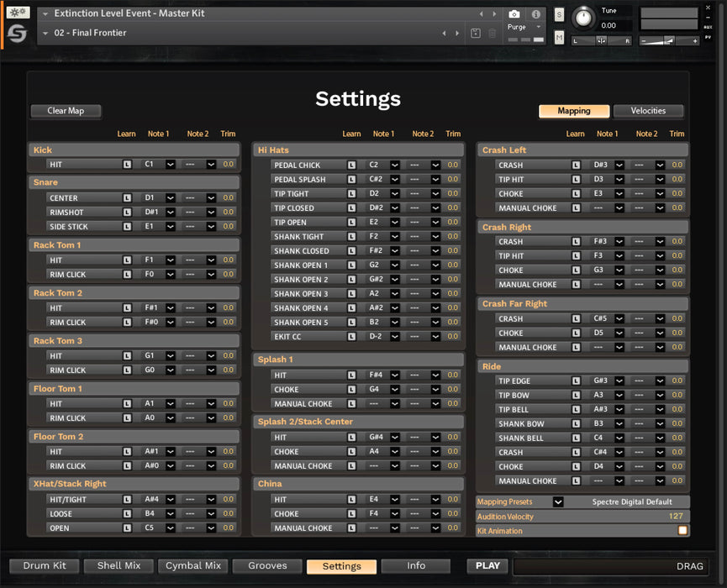Screen dimensions: 727x588
Task: Toggle the Solo S button
Action: [560, 15]
